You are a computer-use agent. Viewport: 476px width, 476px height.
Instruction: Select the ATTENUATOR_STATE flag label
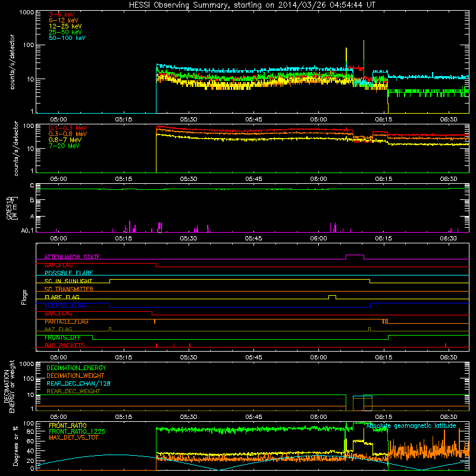point(72,257)
